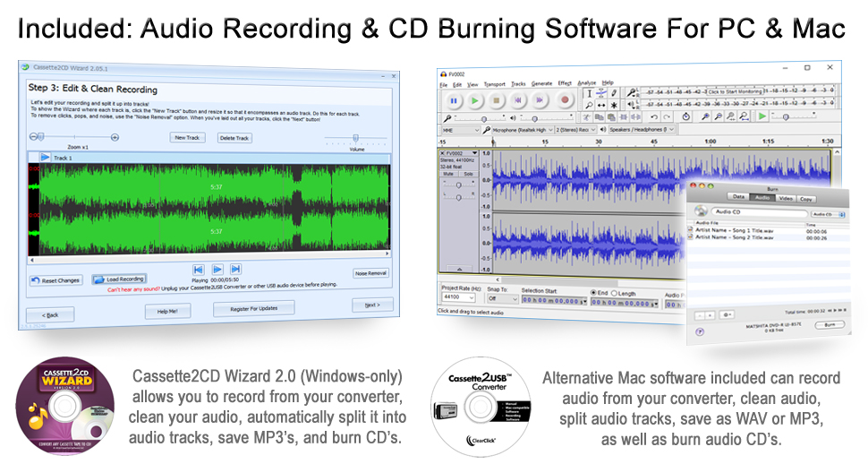Screen dimensions: 868x464
Task: Open the Audio CD type dropdown in Burn window
Action: [828, 214]
